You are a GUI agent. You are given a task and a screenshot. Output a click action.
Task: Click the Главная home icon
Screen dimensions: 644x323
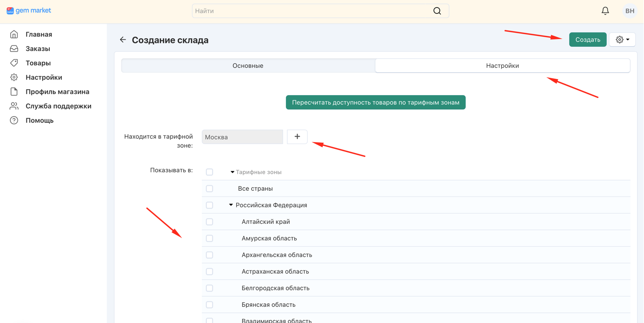coord(14,34)
